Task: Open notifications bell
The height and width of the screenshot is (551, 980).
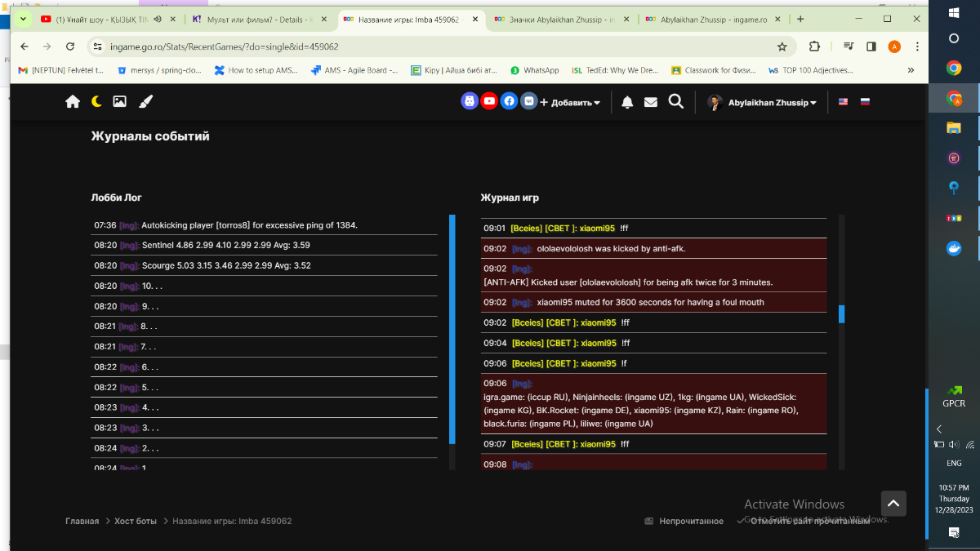Action: [627, 103]
